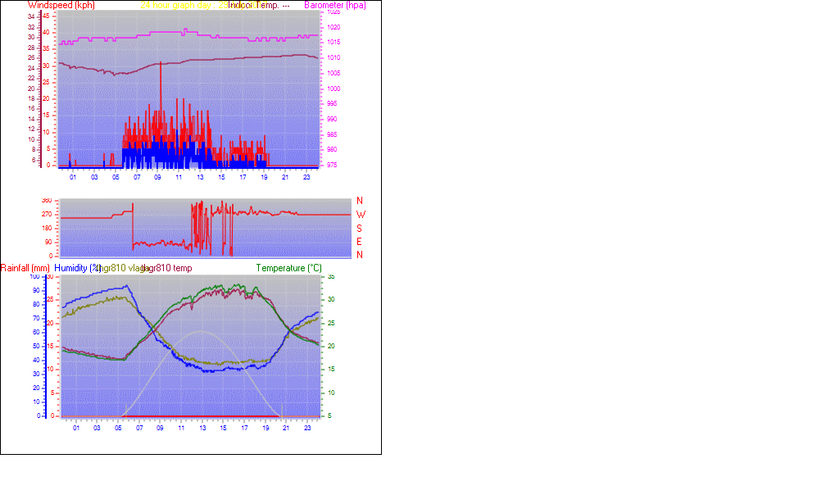Click the topmost N compass label

(x=360, y=201)
